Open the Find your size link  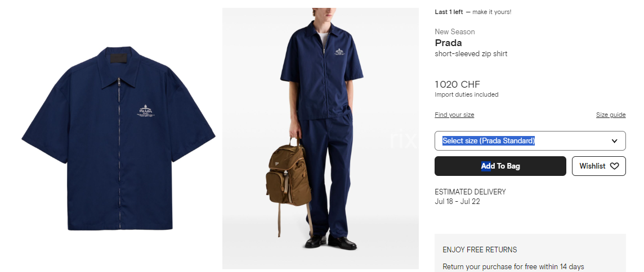click(x=454, y=115)
